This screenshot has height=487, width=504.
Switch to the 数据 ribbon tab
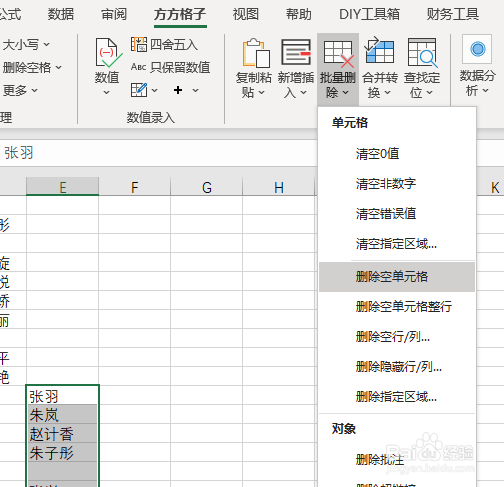tap(61, 14)
